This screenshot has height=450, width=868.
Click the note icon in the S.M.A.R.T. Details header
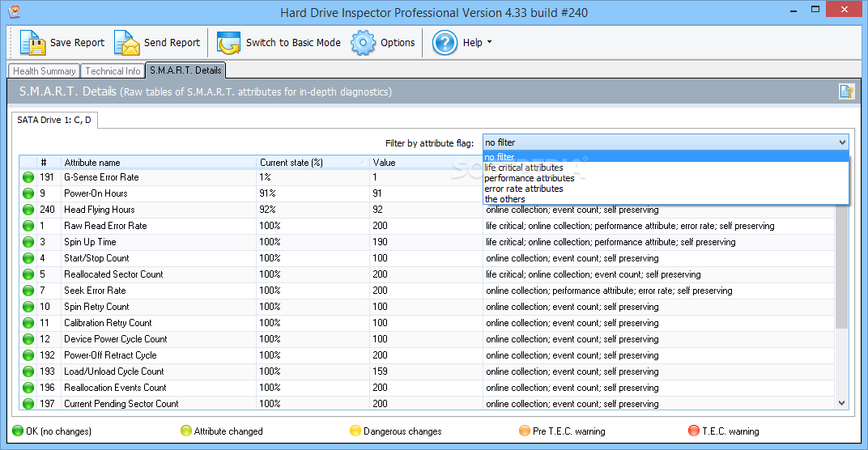point(846,91)
